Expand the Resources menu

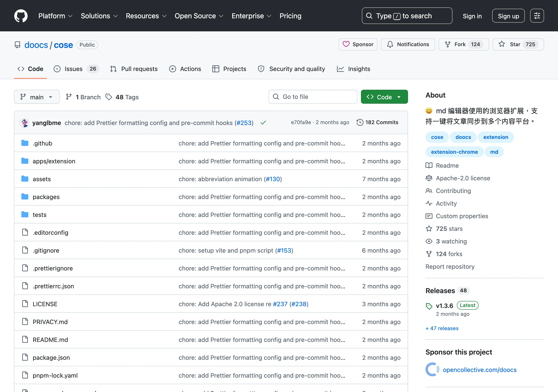pyautogui.click(x=146, y=16)
